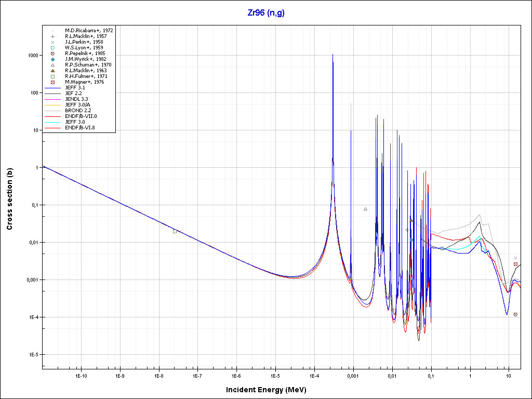Select the M.D.Ricabarra+, 1972 legend entry
The width and height of the screenshot is (532, 399).
pyautogui.click(x=89, y=31)
